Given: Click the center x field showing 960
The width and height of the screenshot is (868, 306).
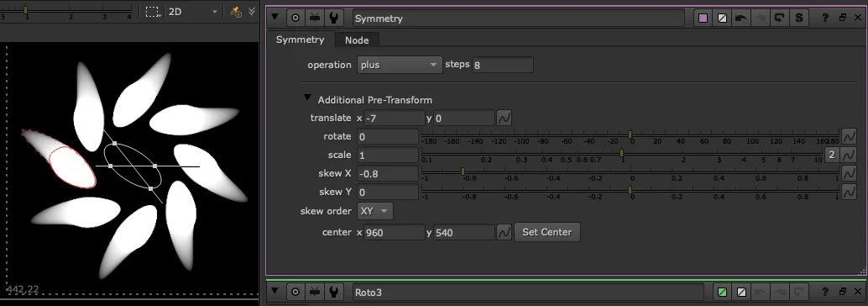Looking at the screenshot, I should coord(395,232).
